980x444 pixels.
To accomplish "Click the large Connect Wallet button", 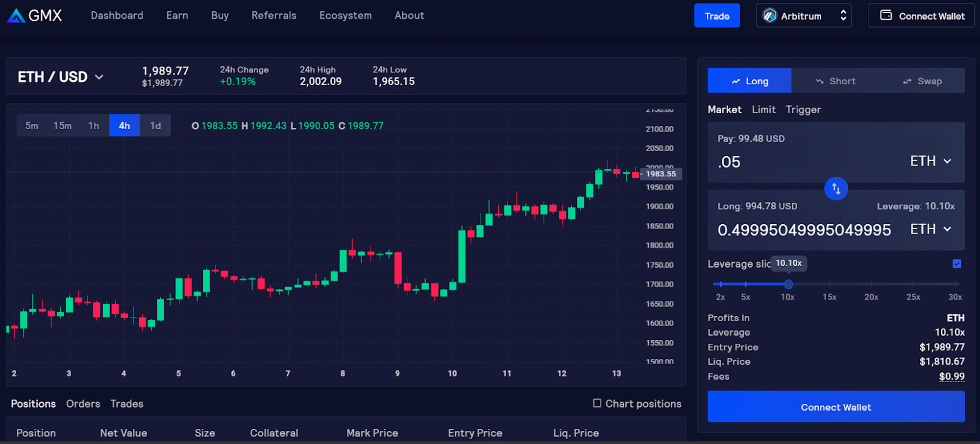I will (836, 407).
